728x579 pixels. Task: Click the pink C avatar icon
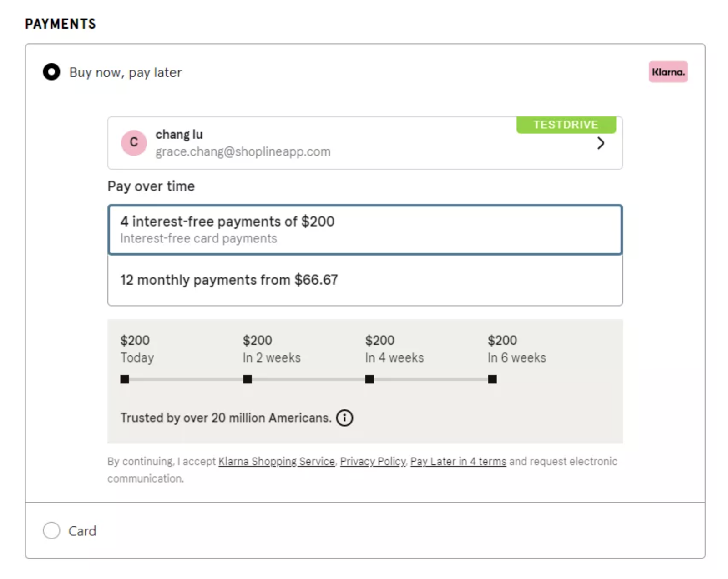click(x=134, y=143)
